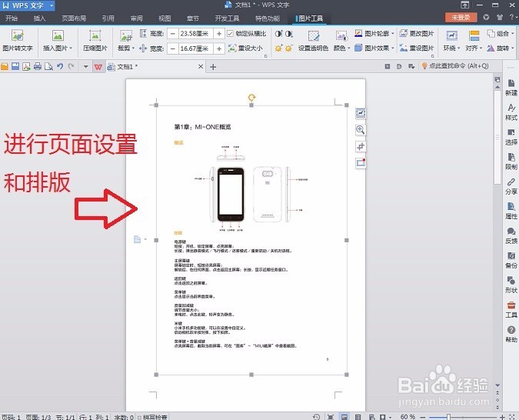519x420 pixels.
Task: Click the crop icon beside picture
Action: pyautogui.click(x=360, y=146)
